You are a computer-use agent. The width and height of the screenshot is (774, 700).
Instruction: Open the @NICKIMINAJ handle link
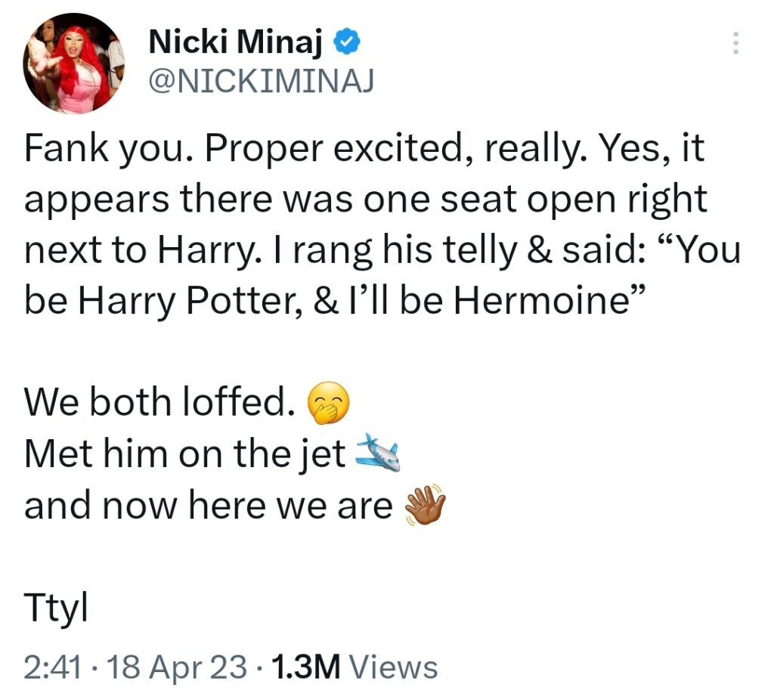coord(261,82)
